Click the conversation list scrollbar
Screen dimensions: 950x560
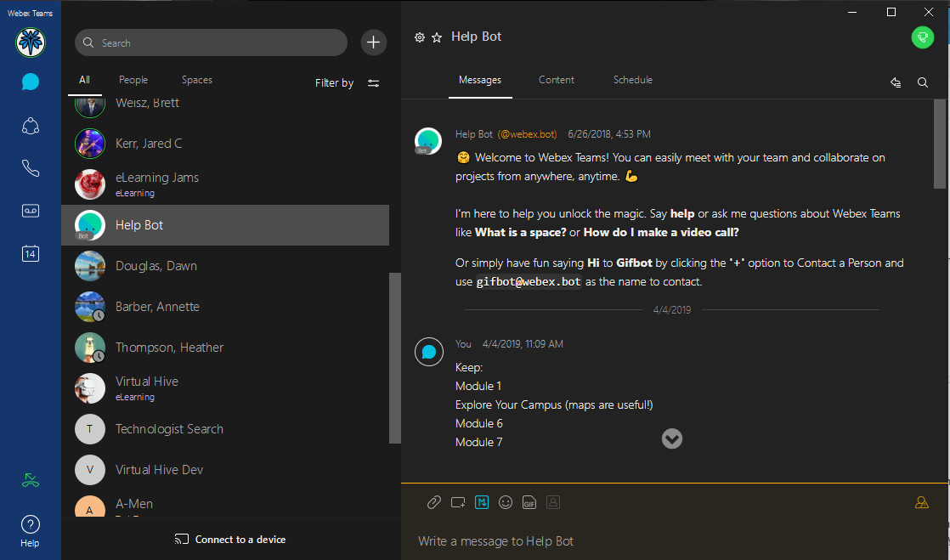pyautogui.click(x=394, y=357)
